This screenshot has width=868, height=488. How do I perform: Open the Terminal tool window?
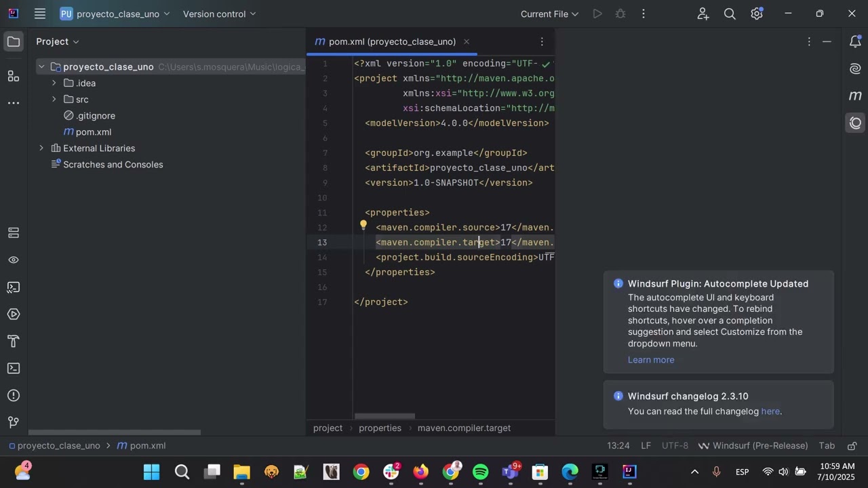(x=14, y=368)
